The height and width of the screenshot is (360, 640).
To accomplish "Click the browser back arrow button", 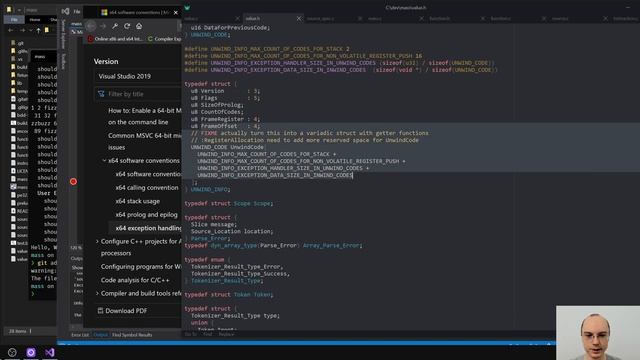I will (x=91, y=26).
